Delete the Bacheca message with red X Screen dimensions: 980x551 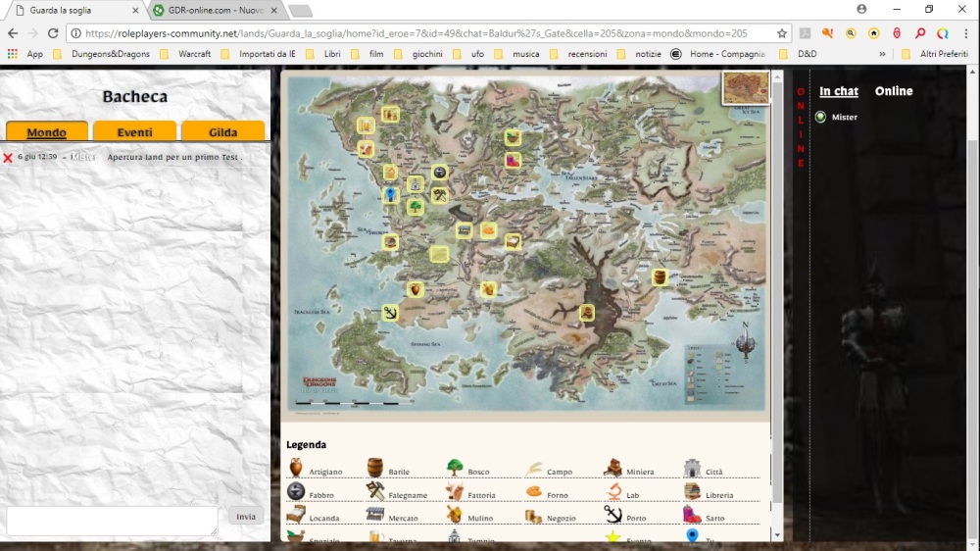[x=8, y=158]
